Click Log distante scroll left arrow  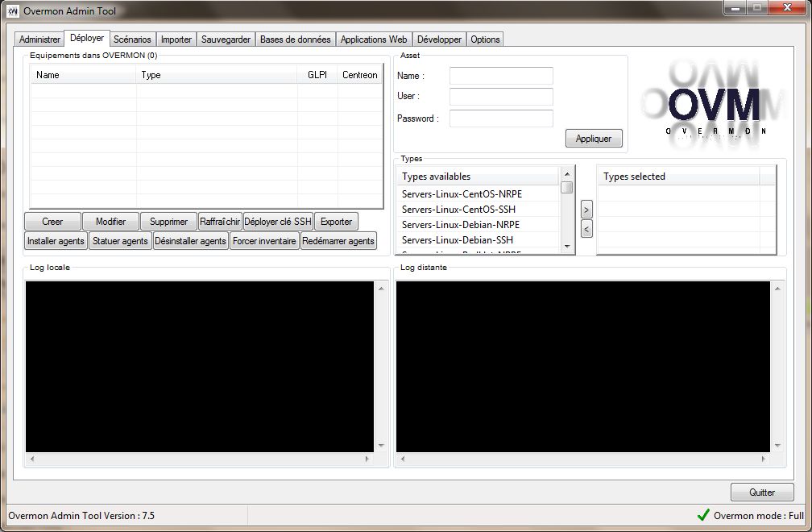(x=403, y=459)
